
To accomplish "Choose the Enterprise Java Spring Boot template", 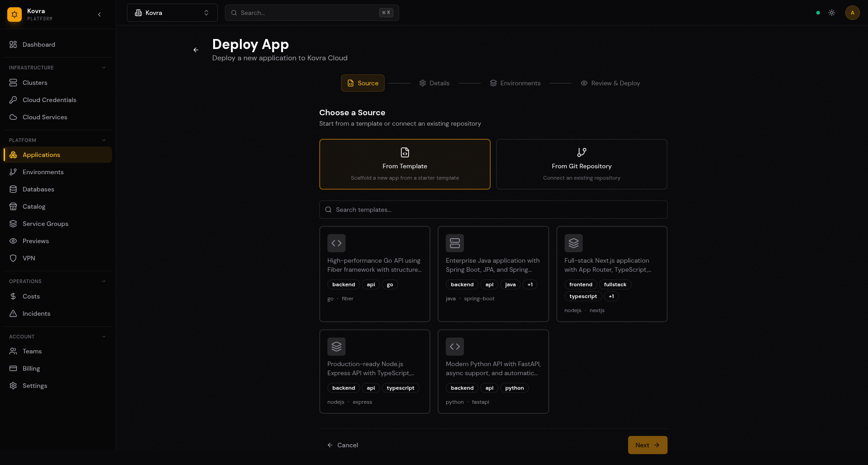I will pyautogui.click(x=493, y=274).
